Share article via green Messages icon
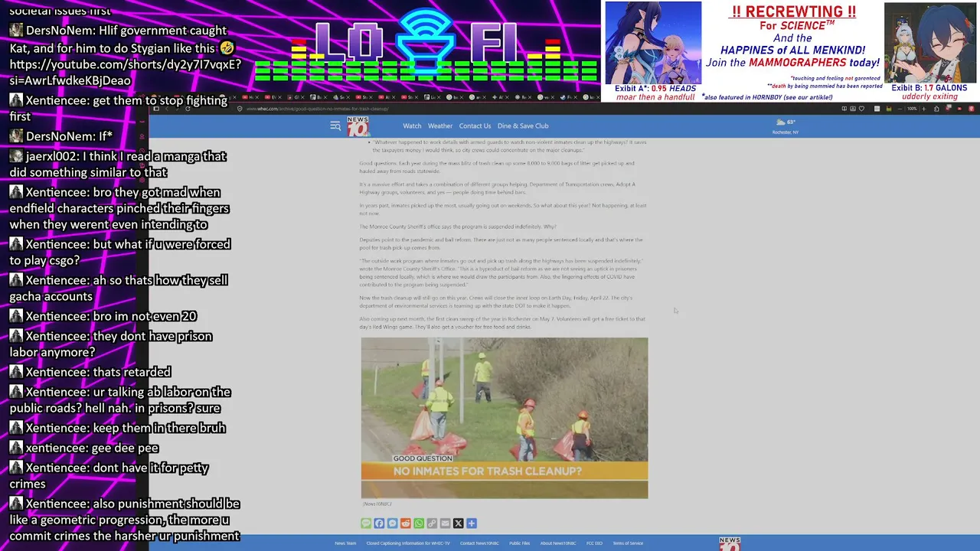The width and height of the screenshot is (980, 551). (366, 523)
